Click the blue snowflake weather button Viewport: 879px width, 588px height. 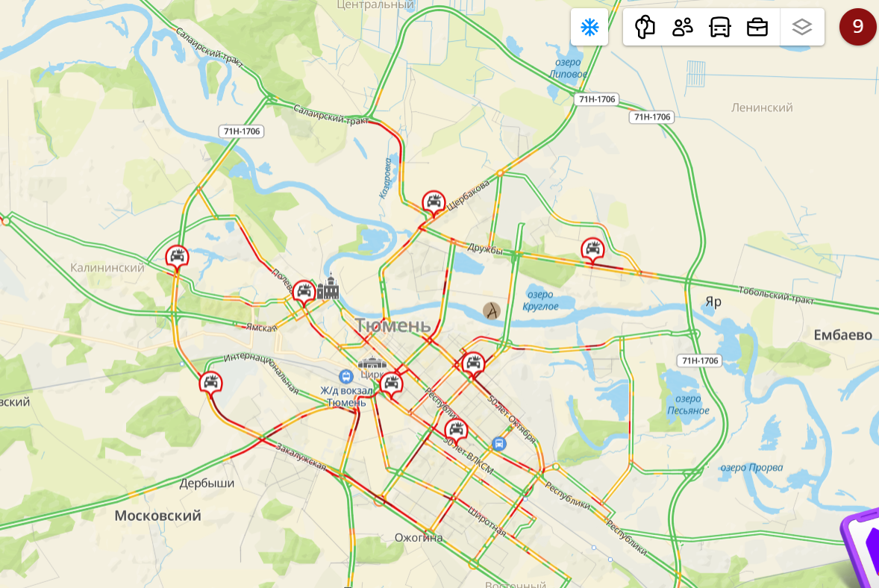click(589, 27)
